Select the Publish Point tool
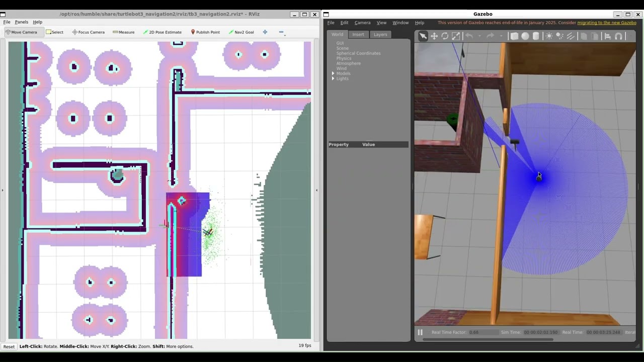The image size is (644, 362). [205, 32]
